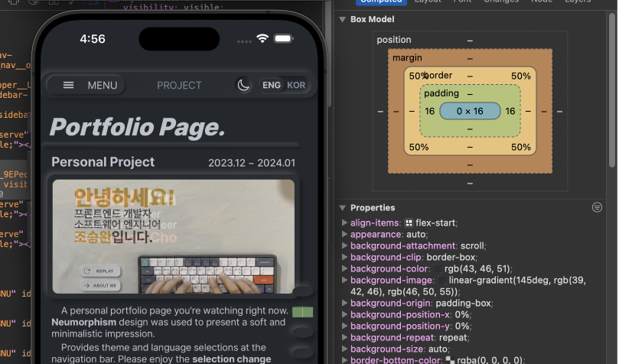Screen dimensions: 619x364
Task: Switch site language to ENG
Action: click(x=272, y=85)
